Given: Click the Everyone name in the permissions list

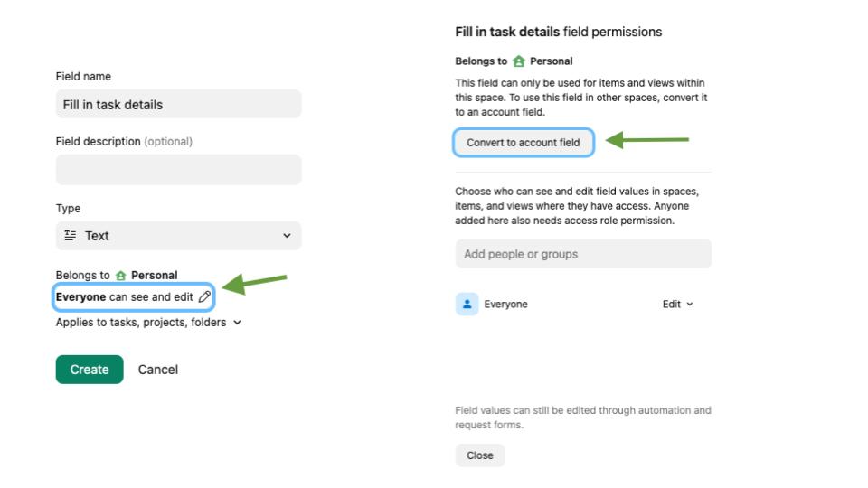Looking at the screenshot, I should pos(506,305).
